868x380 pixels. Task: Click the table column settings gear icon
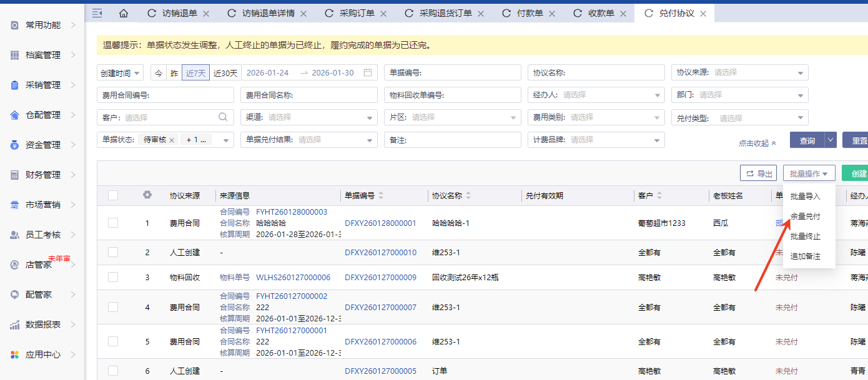(x=147, y=195)
